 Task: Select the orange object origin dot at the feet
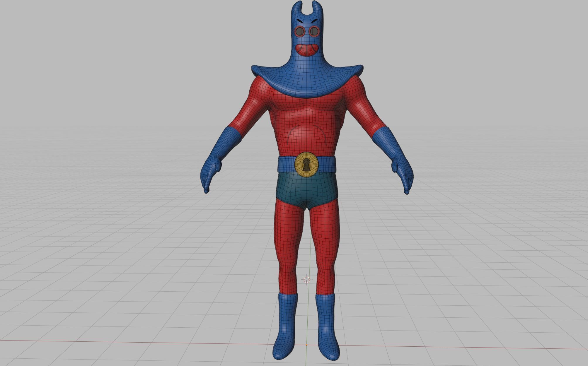pos(306,345)
